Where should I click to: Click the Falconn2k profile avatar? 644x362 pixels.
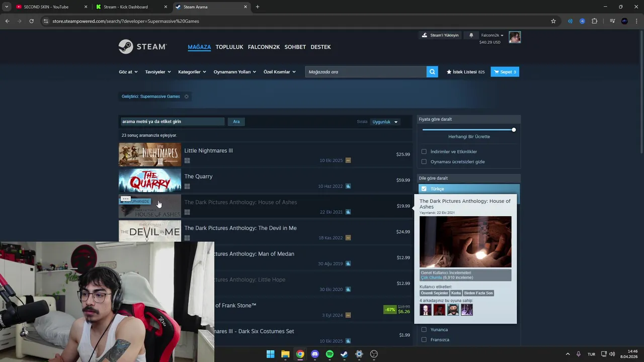click(515, 37)
